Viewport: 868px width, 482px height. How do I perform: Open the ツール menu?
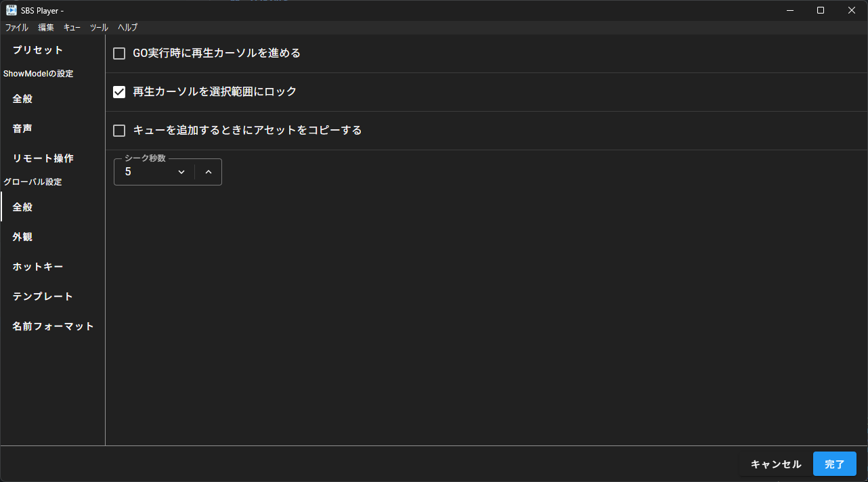(98, 27)
